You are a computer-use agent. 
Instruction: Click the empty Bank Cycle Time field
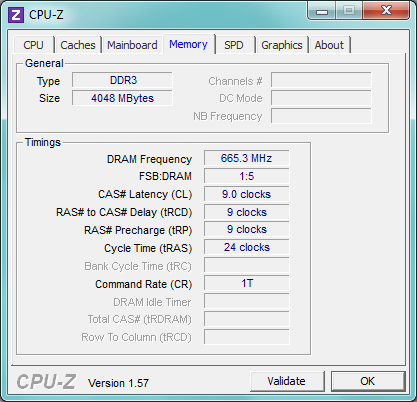tap(247, 265)
